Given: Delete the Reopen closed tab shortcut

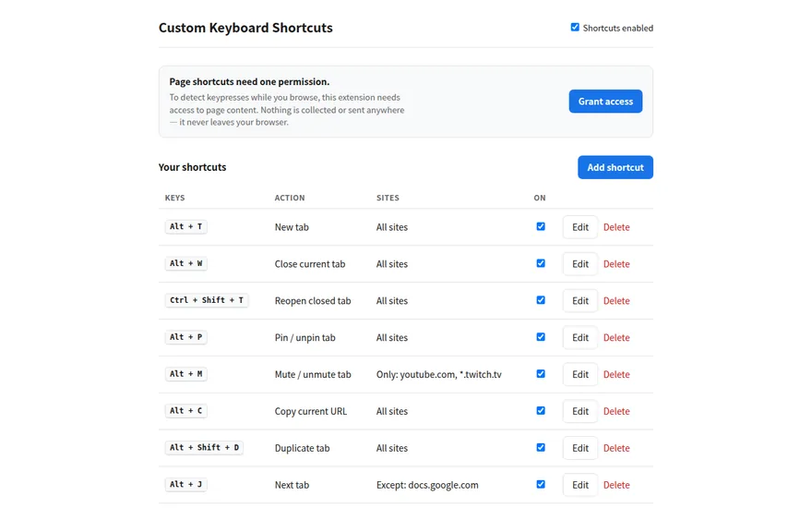Looking at the screenshot, I should [x=616, y=301].
